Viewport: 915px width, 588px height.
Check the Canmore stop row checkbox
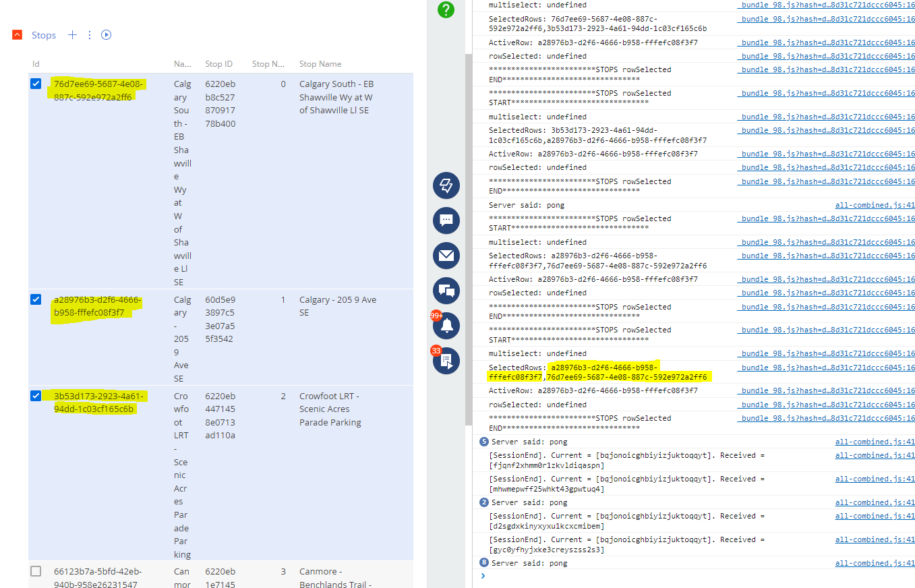click(36, 571)
